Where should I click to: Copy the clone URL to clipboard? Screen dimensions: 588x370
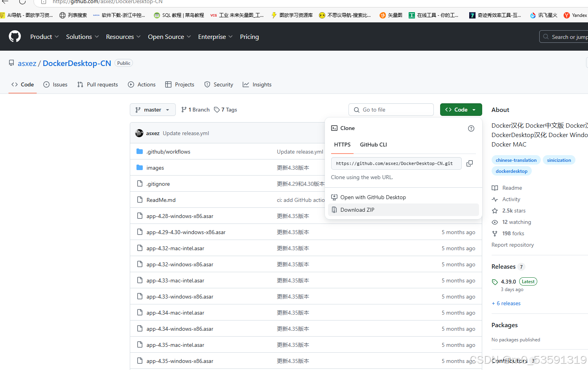469,163
